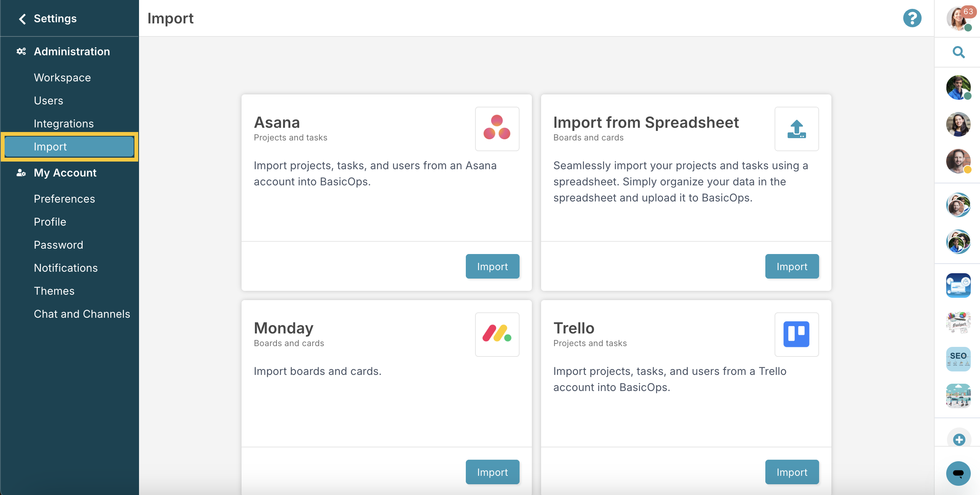Open the help question mark icon
This screenshot has height=495, width=980.
pos(912,18)
